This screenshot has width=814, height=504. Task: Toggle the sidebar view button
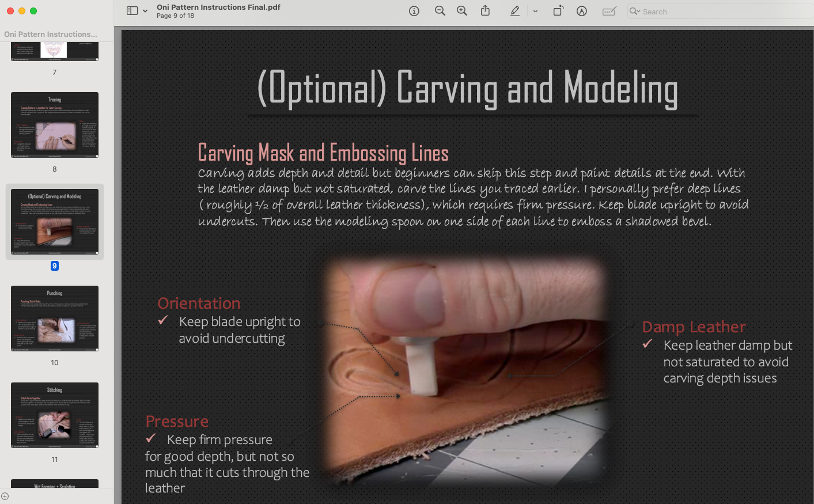coord(132,11)
